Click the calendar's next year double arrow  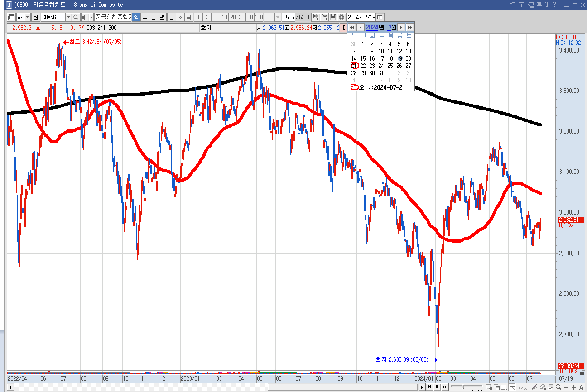pyautogui.click(x=409, y=27)
